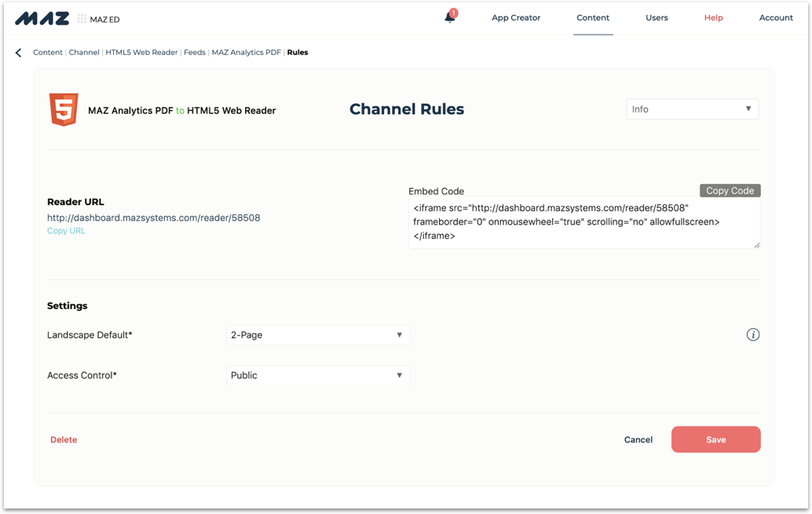
Task: Open the notifications bell
Action: pos(450,17)
